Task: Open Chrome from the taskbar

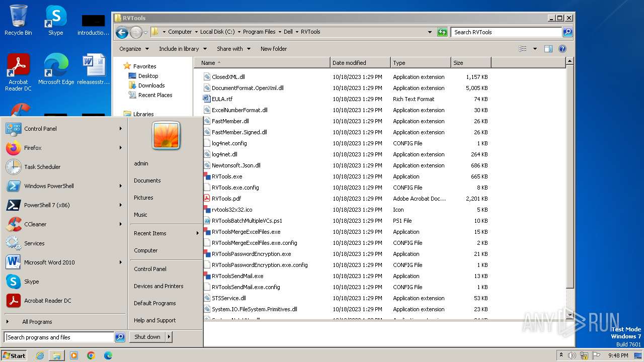Action: (91, 355)
